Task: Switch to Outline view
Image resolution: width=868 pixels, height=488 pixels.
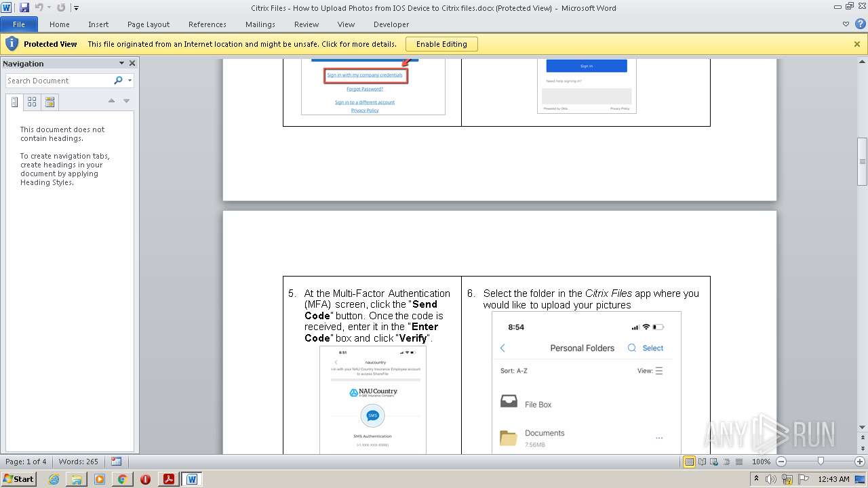Action: pyautogui.click(x=726, y=462)
